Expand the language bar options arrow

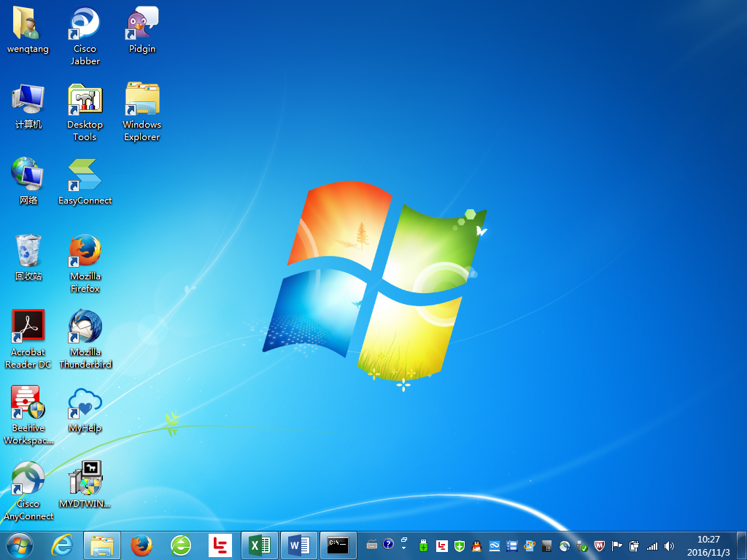[x=403, y=548]
